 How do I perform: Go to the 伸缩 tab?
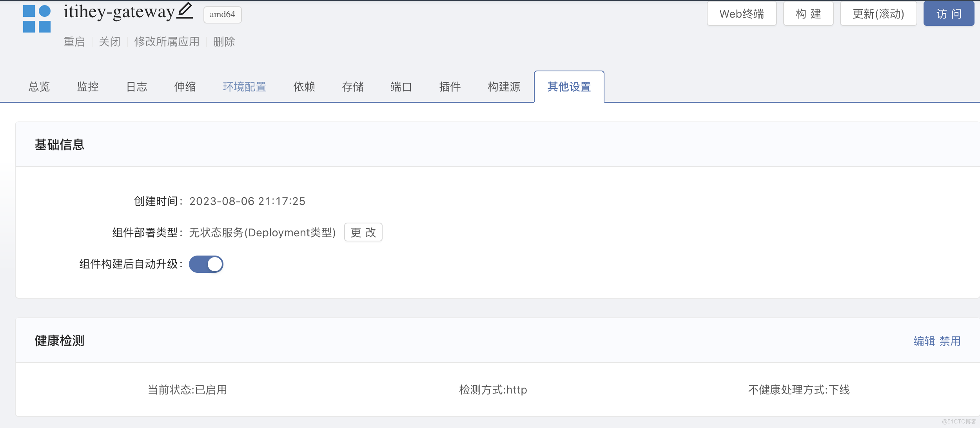[x=185, y=87]
